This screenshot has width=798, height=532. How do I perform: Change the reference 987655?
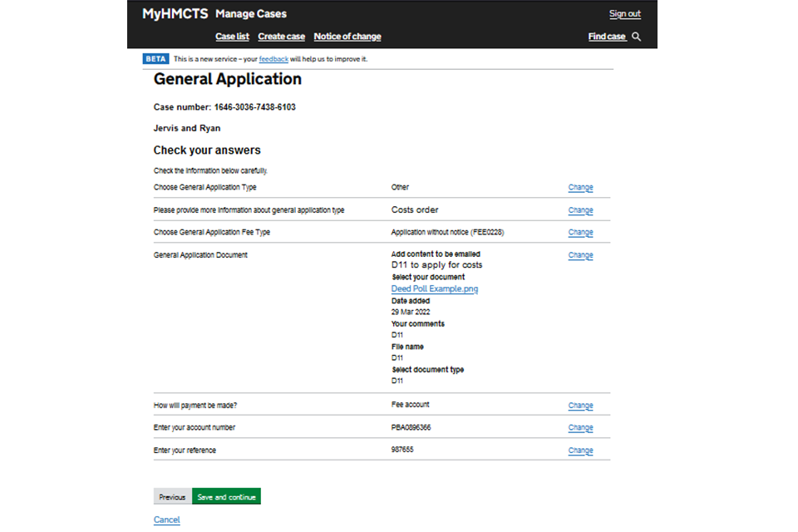click(x=580, y=451)
